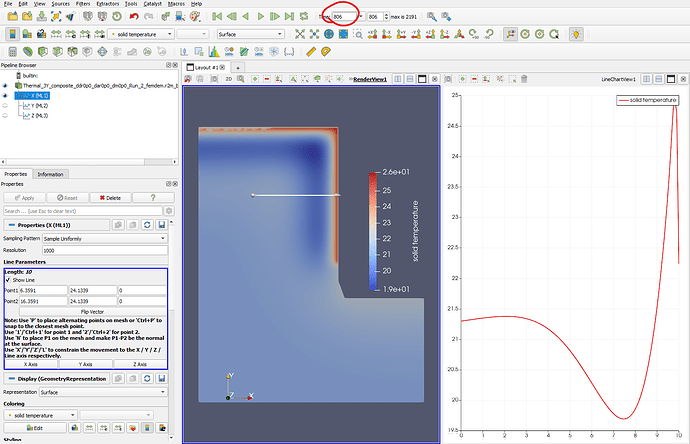The height and width of the screenshot is (444, 690).
Task: Click the ruler tool icon
Action: 311,51
